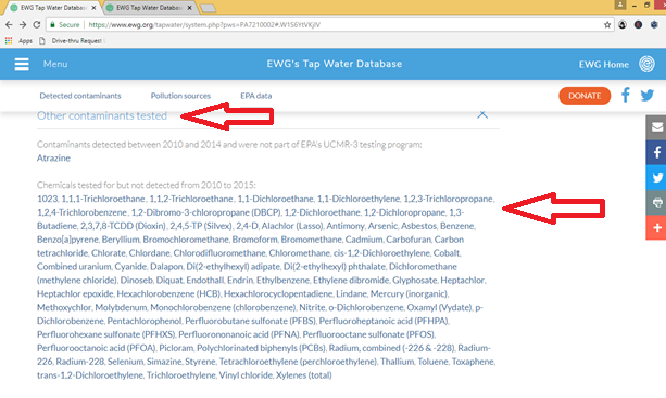
Task: Open the Atrazine contaminant link
Action: pos(54,158)
